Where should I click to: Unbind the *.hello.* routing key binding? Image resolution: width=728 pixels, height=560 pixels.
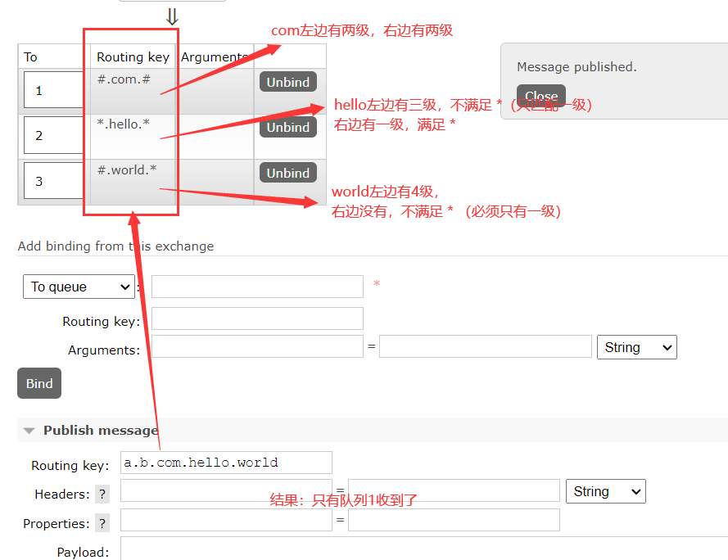(288, 127)
